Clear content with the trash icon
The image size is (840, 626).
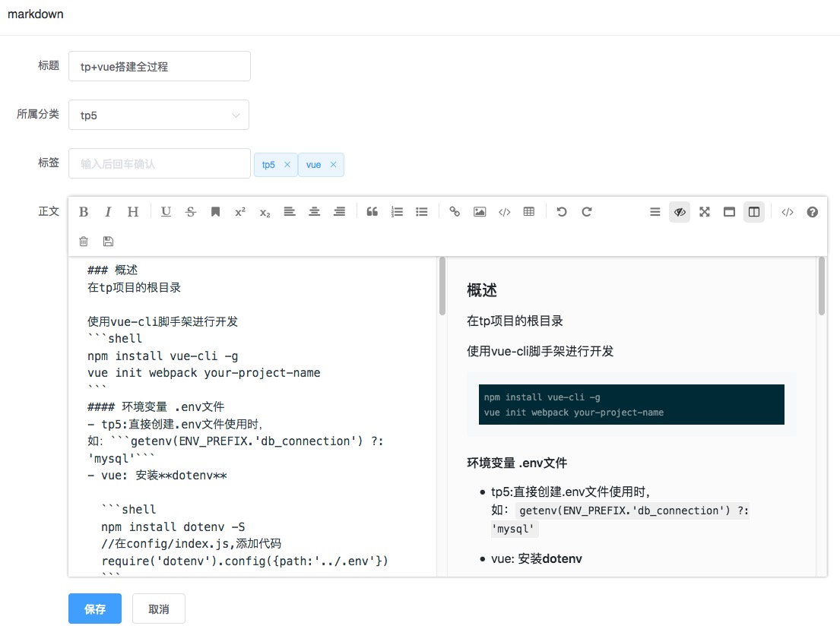(84, 242)
